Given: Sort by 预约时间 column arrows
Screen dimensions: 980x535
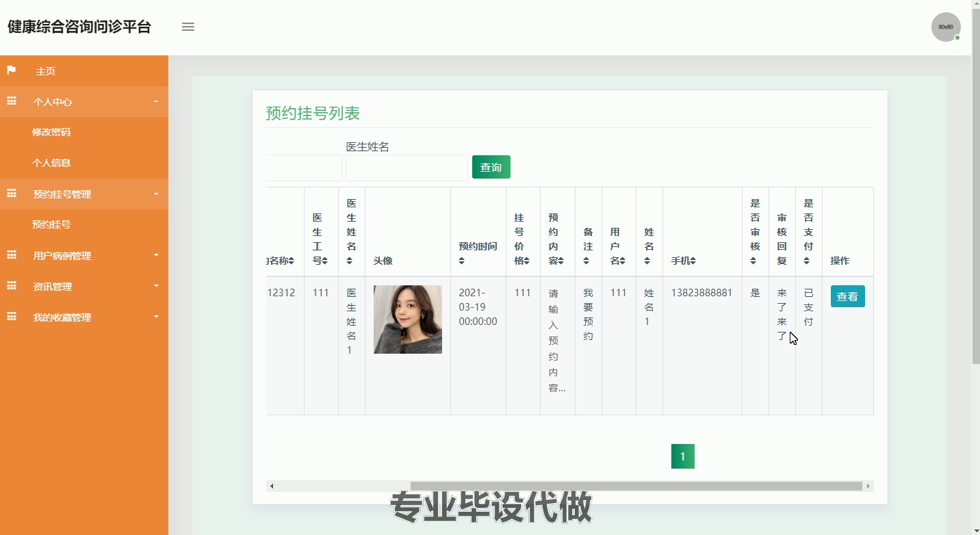Looking at the screenshot, I should [461, 261].
